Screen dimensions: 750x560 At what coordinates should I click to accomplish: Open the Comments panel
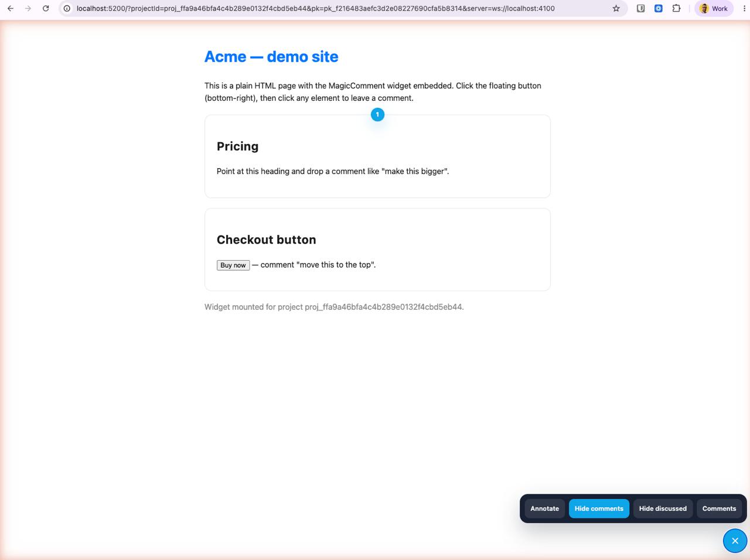click(719, 508)
